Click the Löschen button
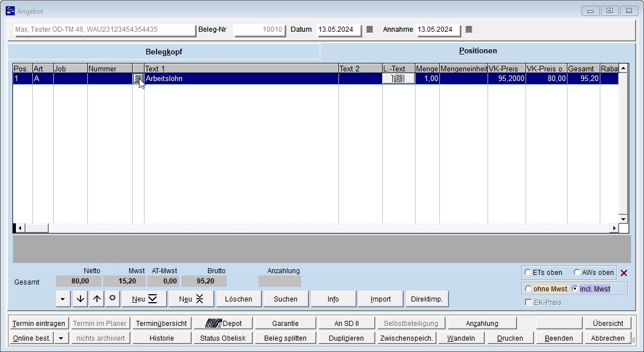644x352 pixels. [239, 299]
